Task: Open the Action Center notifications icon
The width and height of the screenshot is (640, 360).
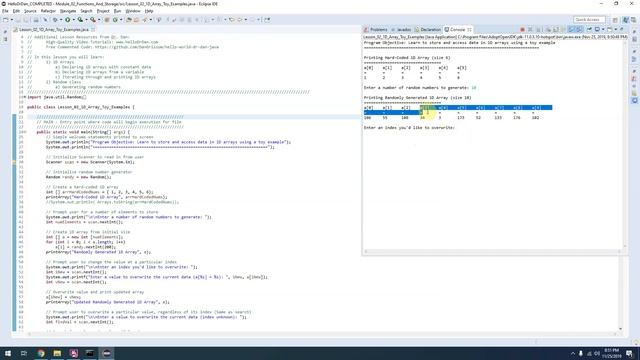Action: (x=630, y=353)
